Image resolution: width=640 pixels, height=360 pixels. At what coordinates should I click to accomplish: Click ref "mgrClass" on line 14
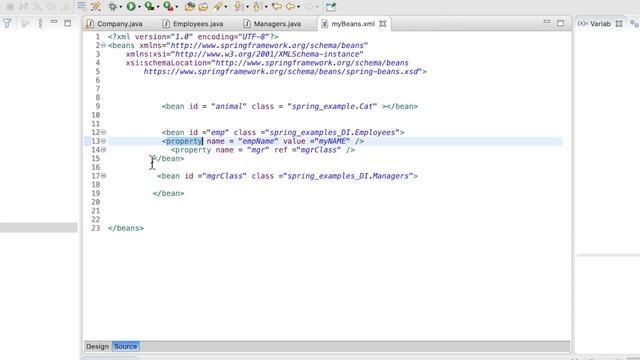point(319,150)
